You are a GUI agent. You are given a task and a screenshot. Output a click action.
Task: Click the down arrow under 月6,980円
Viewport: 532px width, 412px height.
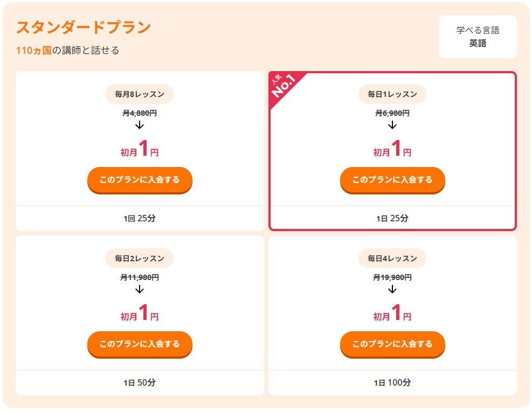coord(392,125)
